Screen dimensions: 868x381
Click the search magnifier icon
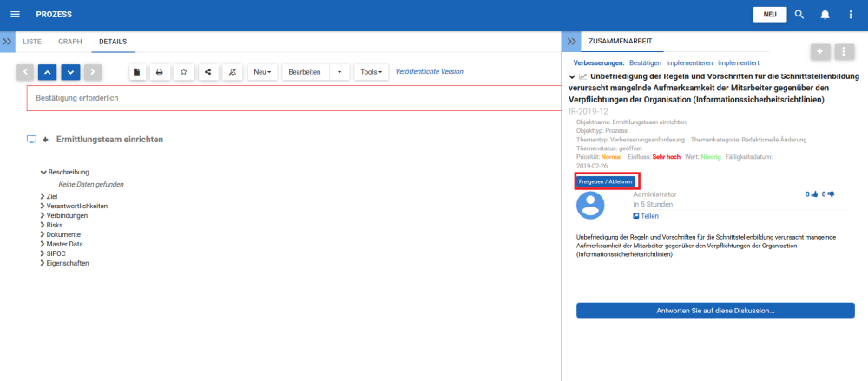[799, 15]
